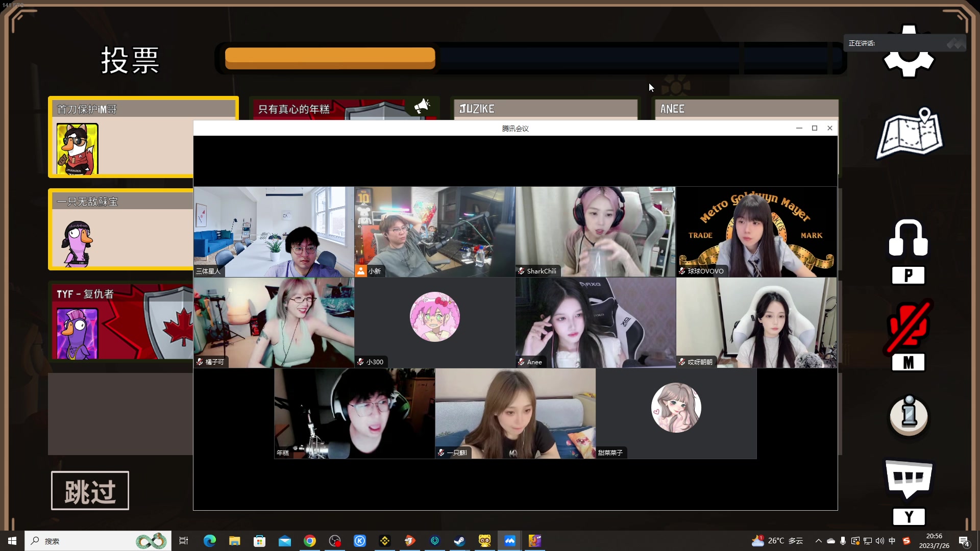Show hidden system tray icons
The height and width of the screenshot is (551, 980).
(819, 541)
